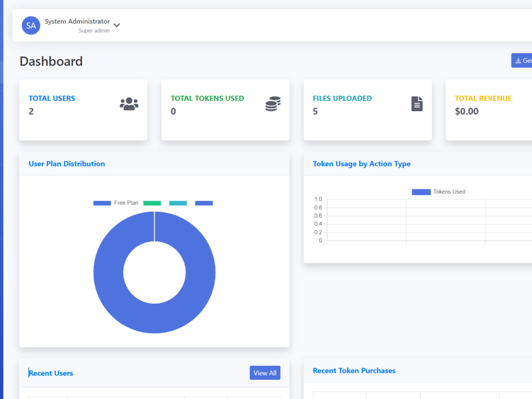Click the Total Tokens Used coins icon

(x=273, y=104)
